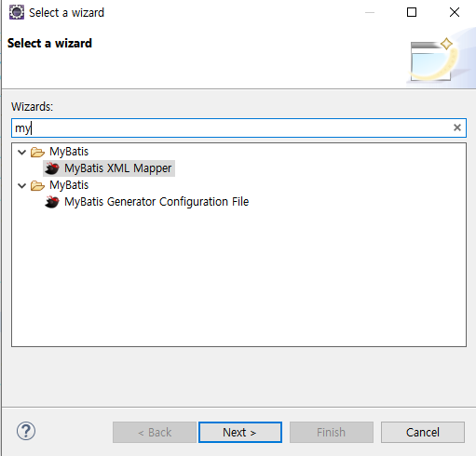Viewport: 476px width, 456px height.
Task: Select the second MyBatis category label
Action: [69, 185]
